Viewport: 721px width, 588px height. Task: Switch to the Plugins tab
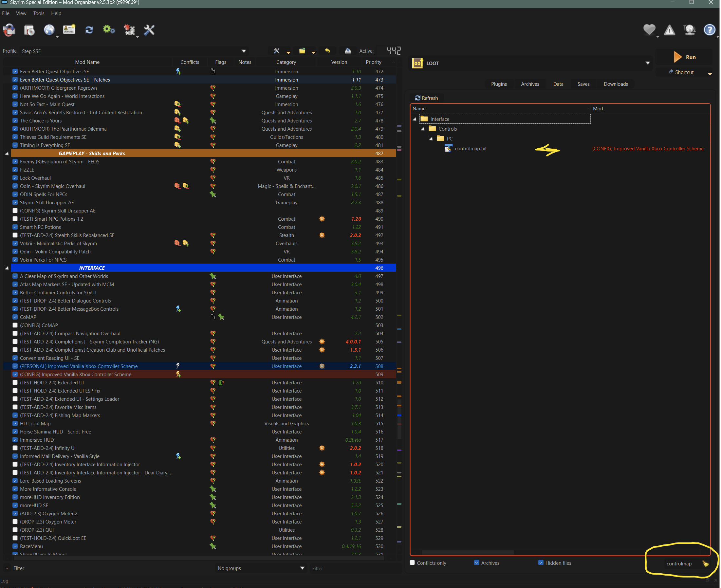(499, 84)
